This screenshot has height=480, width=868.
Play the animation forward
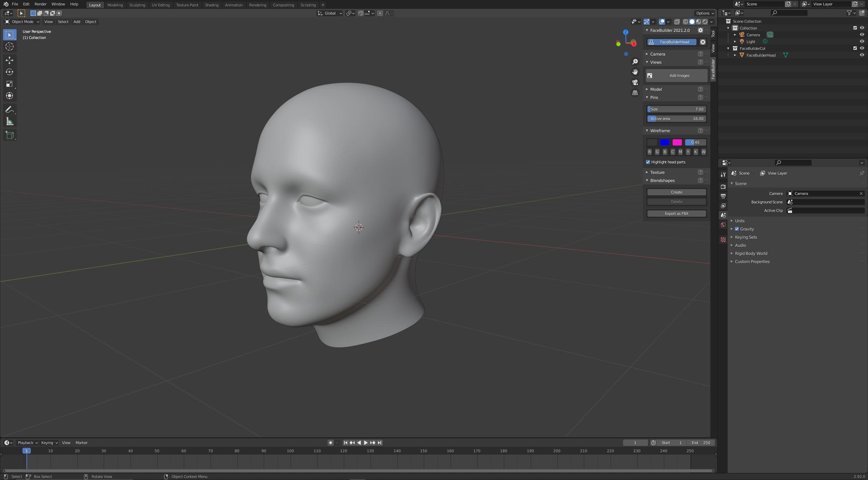coord(366,442)
